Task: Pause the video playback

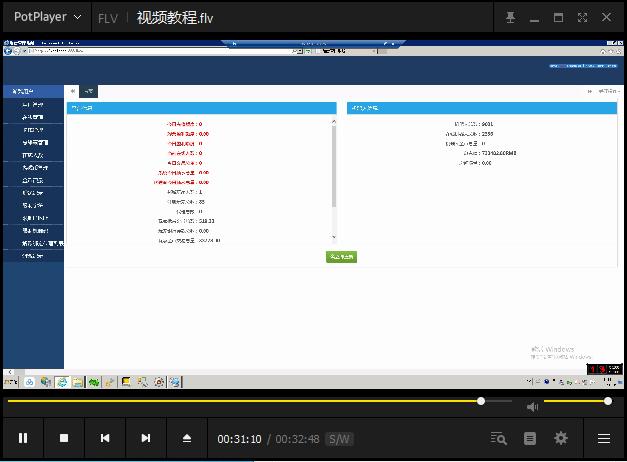Action: [x=23, y=438]
